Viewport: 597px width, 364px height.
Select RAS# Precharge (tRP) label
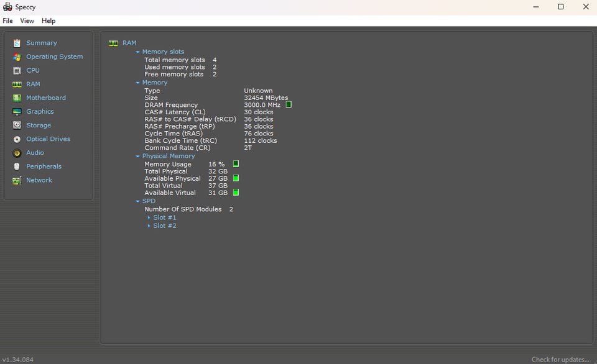[x=180, y=126]
